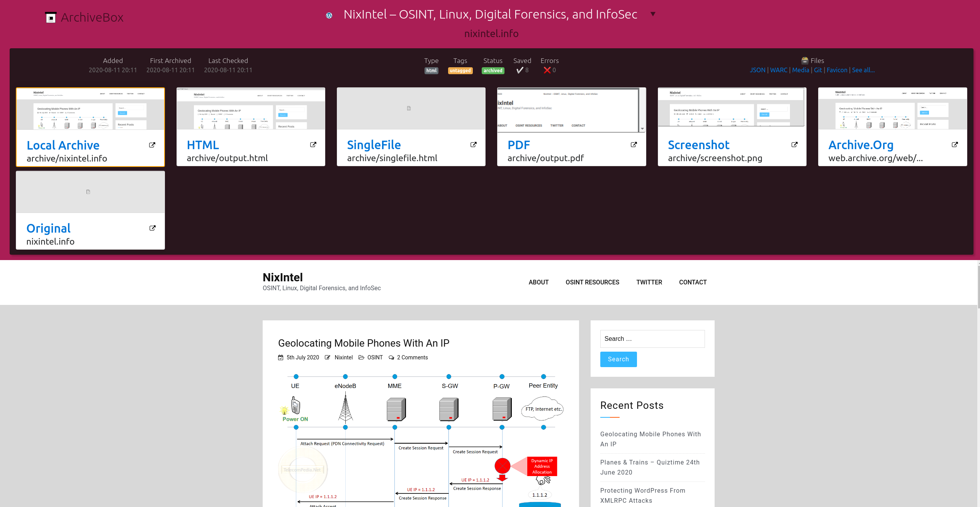Screen dimensions: 980x507
Task: Click calendar icon beside 5th July 2020
Action: pyautogui.click(x=280, y=357)
